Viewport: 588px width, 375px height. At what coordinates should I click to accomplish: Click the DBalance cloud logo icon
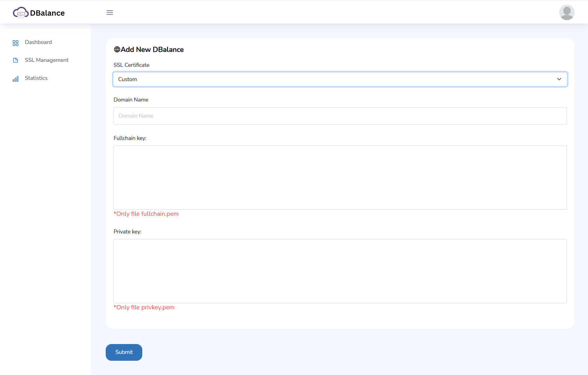coord(20,13)
